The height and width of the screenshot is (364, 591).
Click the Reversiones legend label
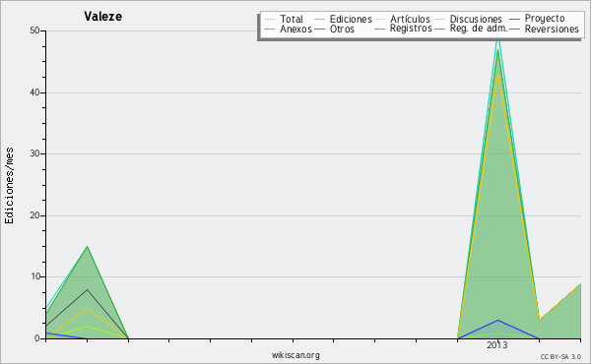(552, 29)
